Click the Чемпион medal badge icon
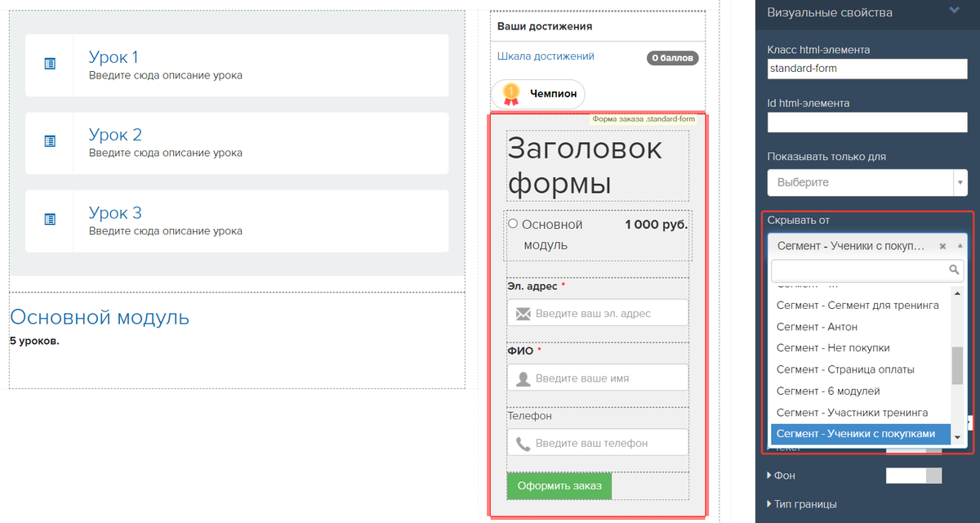 [x=511, y=94]
